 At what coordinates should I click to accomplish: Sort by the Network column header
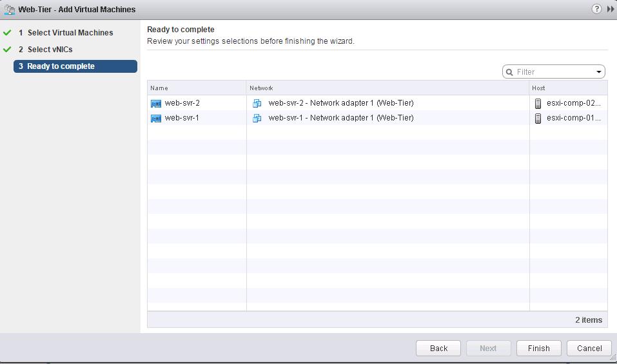coord(388,88)
